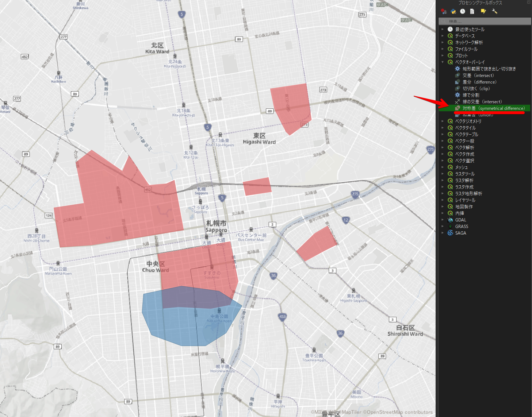Open the Results Viewer document icon
Screen dimensions: 532x417
(x=472, y=11)
